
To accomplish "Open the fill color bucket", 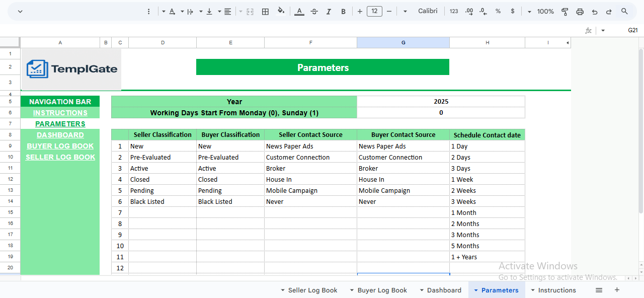I will pyautogui.click(x=281, y=11).
